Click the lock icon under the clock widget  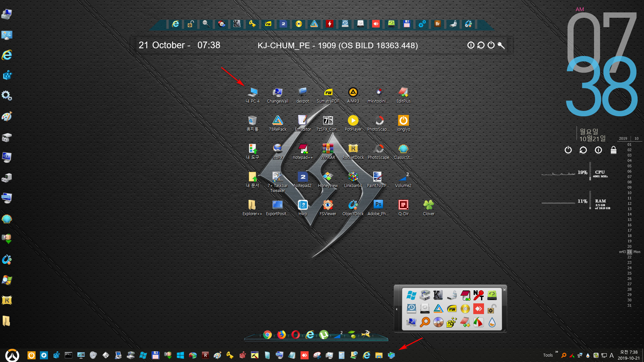coord(613,150)
